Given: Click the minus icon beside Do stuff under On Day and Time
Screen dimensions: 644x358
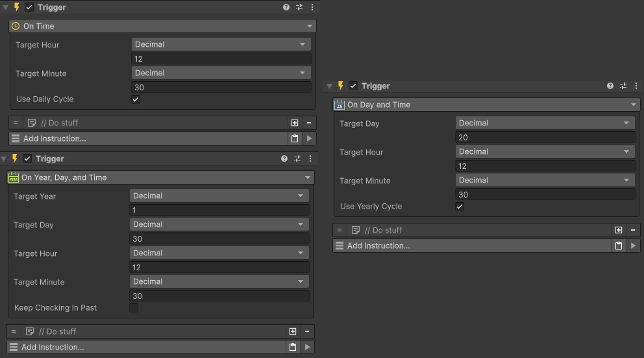Looking at the screenshot, I should tap(633, 230).
